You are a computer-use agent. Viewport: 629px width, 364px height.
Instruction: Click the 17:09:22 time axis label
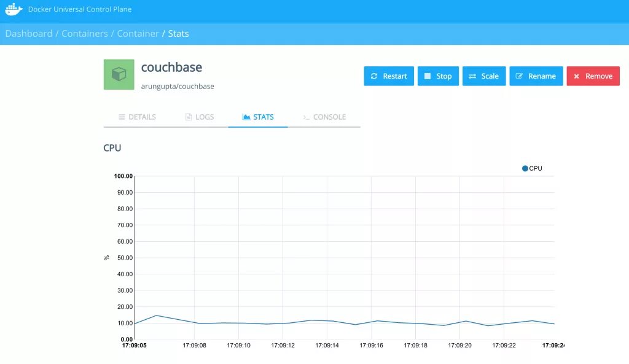click(504, 345)
